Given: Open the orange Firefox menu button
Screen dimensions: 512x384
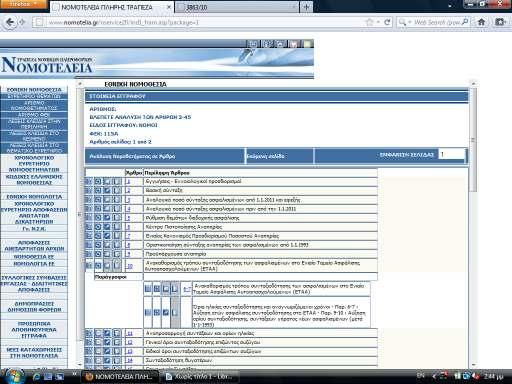Looking at the screenshot, I should pos(24,4).
